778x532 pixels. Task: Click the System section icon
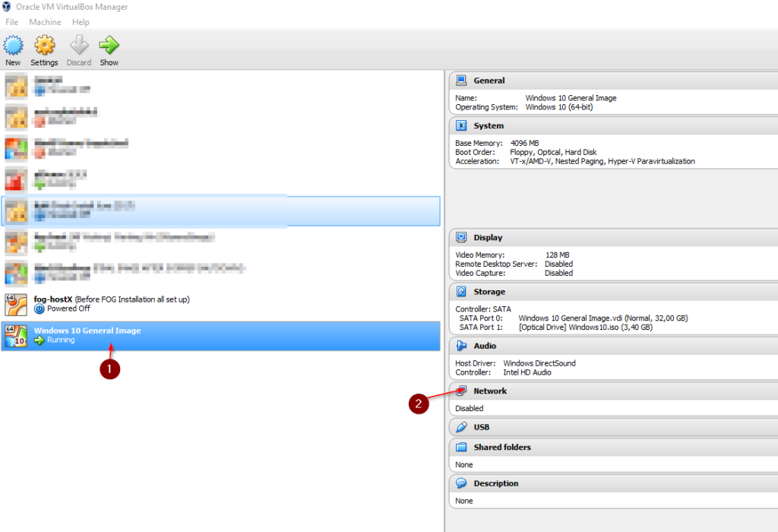tap(461, 126)
